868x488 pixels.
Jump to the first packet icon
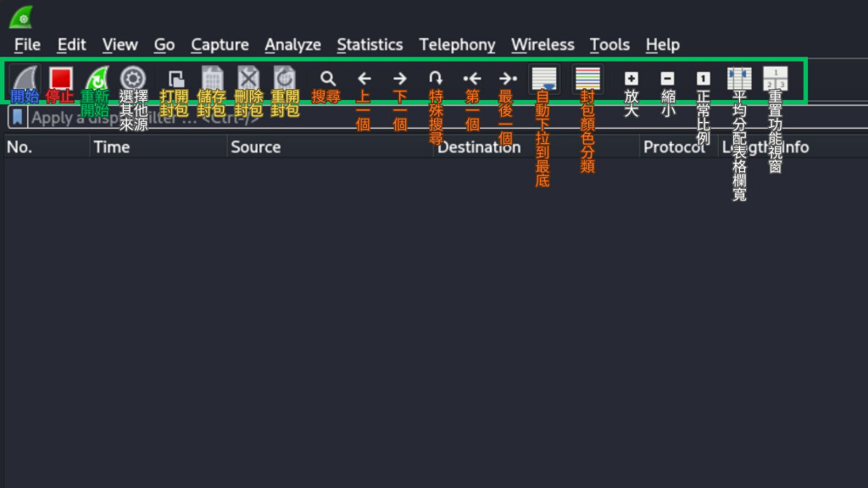click(471, 79)
